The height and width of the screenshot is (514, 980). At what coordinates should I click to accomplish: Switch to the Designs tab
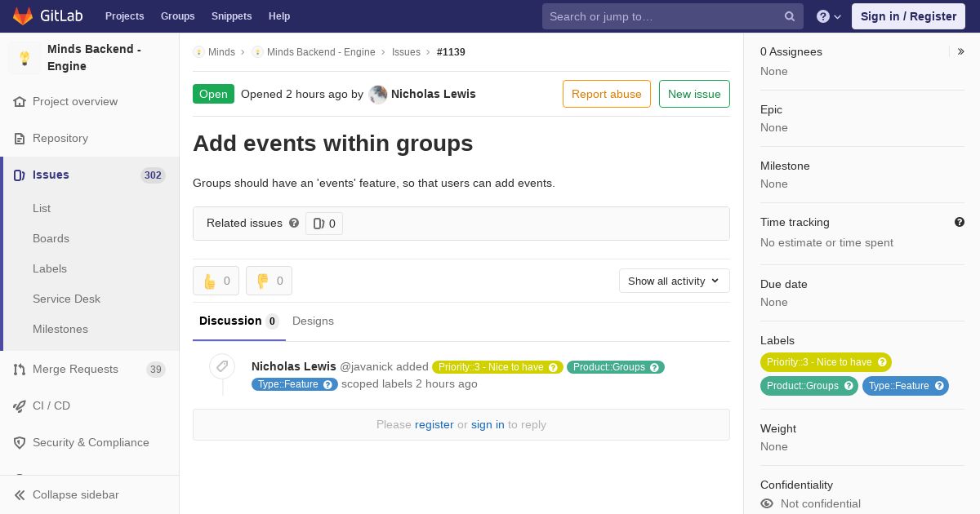313,321
